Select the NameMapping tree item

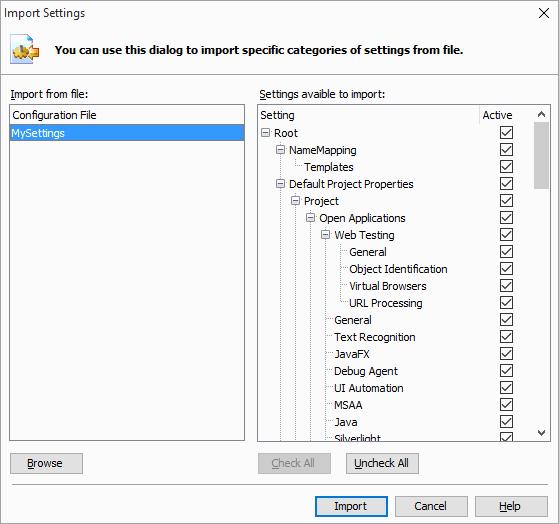click(322, 150)
